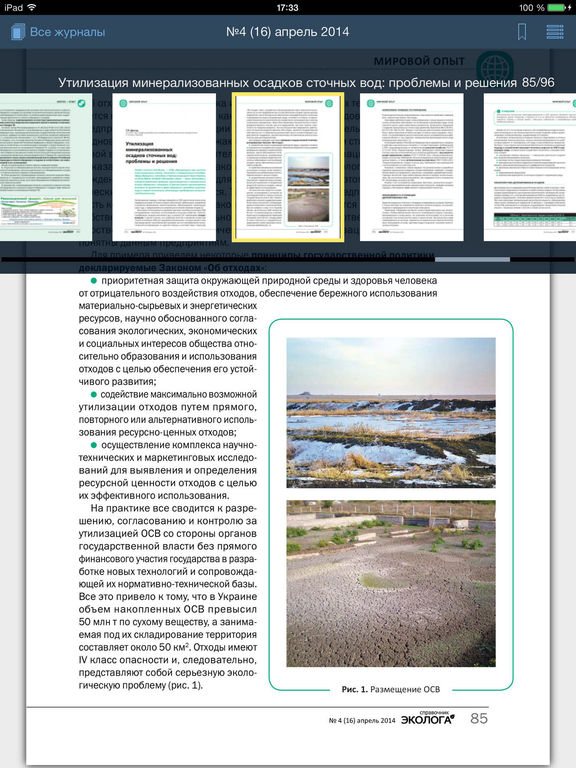Click the bullet text приоритетная защита окружающей
Image resolution: width=576 pixels, height=768 pixels.
click(258, 331)
